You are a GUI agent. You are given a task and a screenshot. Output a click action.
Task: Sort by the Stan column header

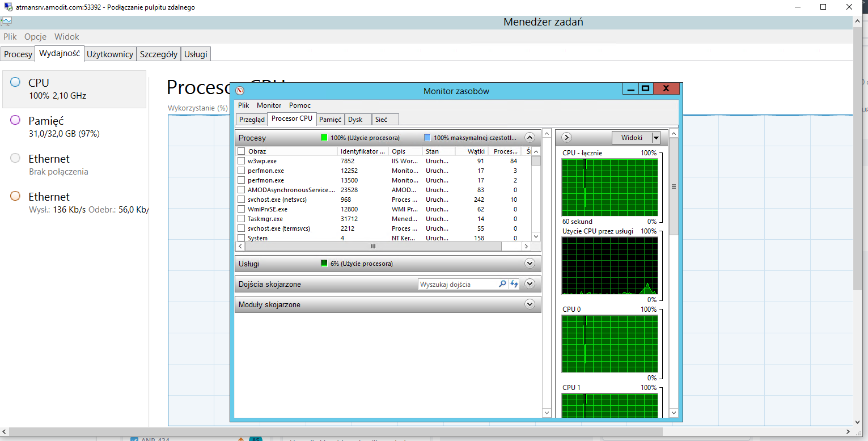pos(439,151)
